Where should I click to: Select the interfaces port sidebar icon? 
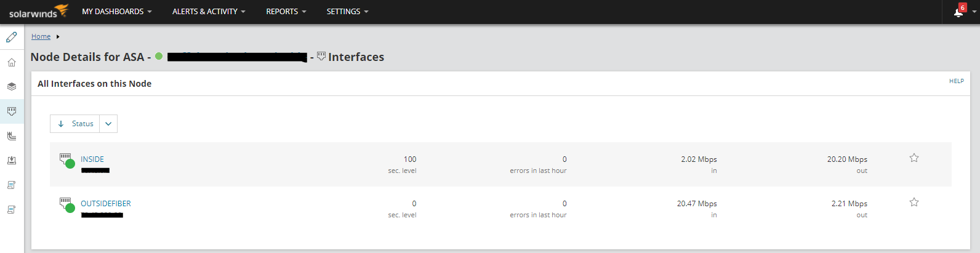pyautogui.click(x=12, y=111)
